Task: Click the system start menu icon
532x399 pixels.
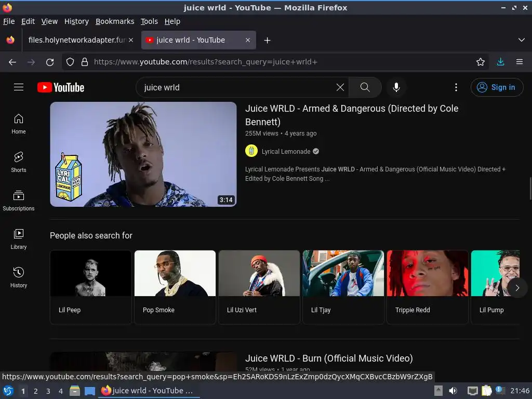Action: pos(8,391)
